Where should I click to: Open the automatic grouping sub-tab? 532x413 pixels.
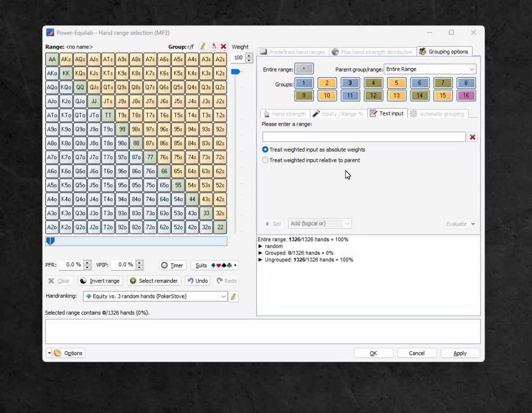438,114
